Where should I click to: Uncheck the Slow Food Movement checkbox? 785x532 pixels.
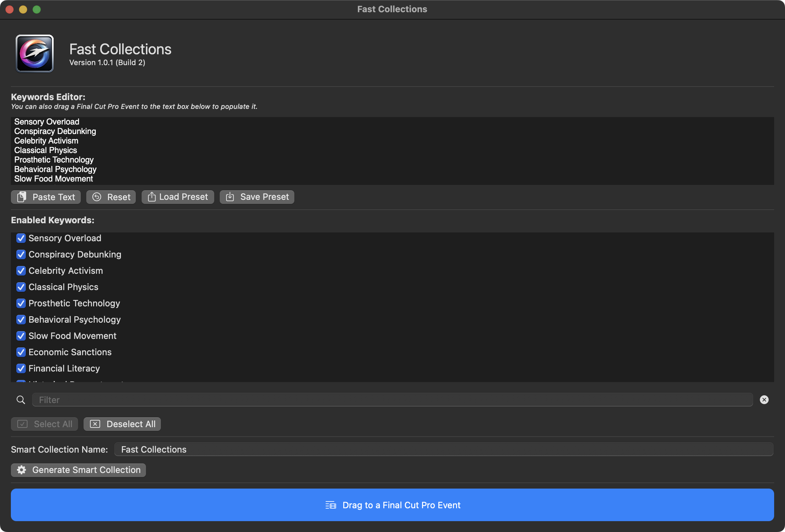coord(21,336)
